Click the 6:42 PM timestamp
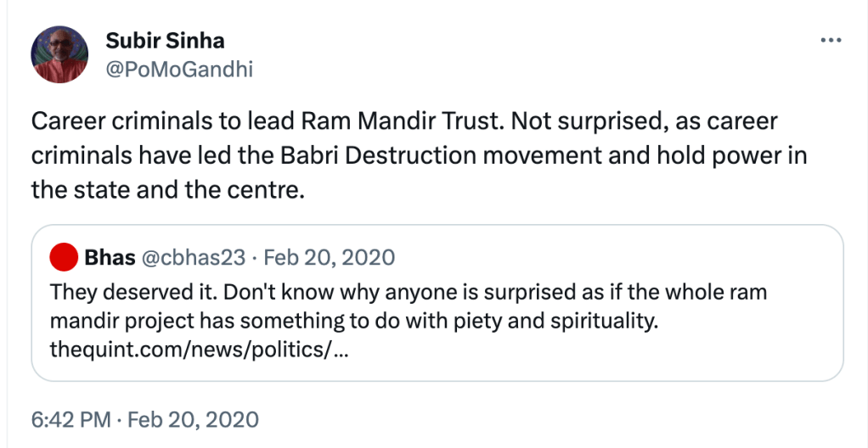The image size is (868, 448). [71, 419]
